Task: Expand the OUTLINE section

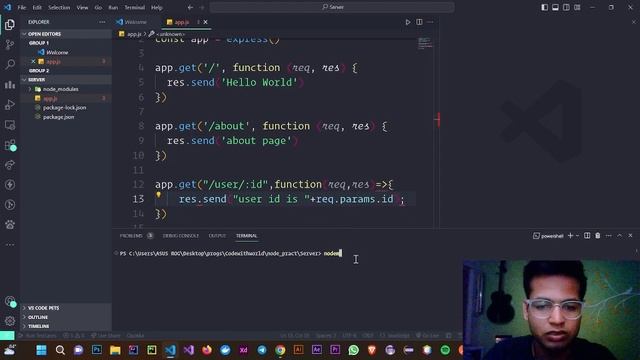Action: point(66,317)
